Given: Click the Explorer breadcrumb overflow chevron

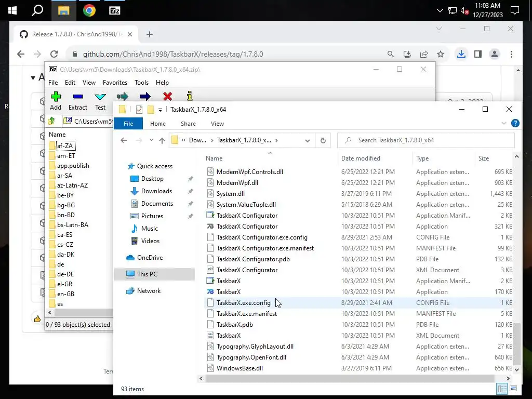Looking at the screenshot, I should point(183,140).
